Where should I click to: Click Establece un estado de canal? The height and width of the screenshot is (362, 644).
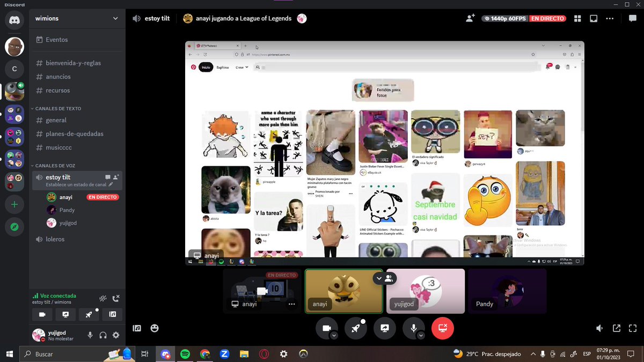[x=76, y=184]
